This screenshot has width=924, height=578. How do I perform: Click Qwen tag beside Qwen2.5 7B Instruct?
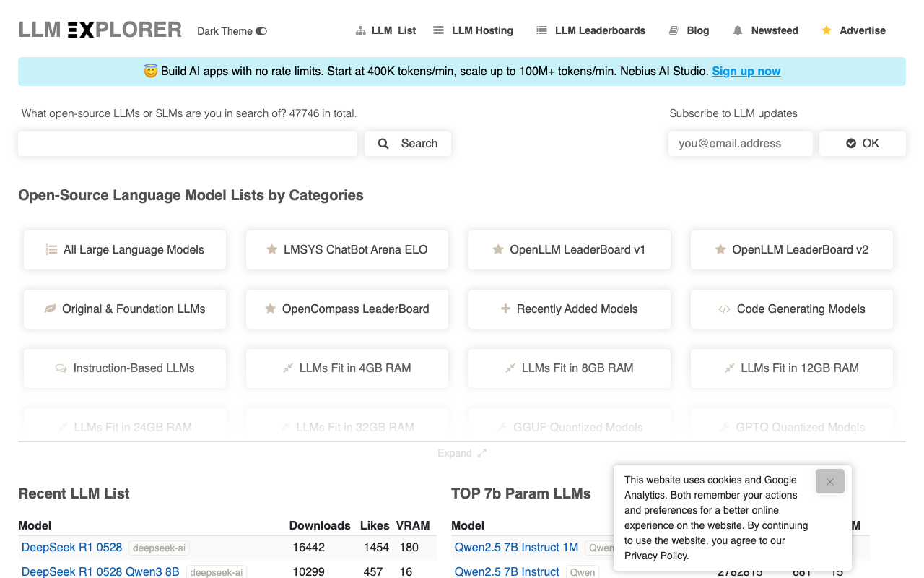[x=583, y=572]
